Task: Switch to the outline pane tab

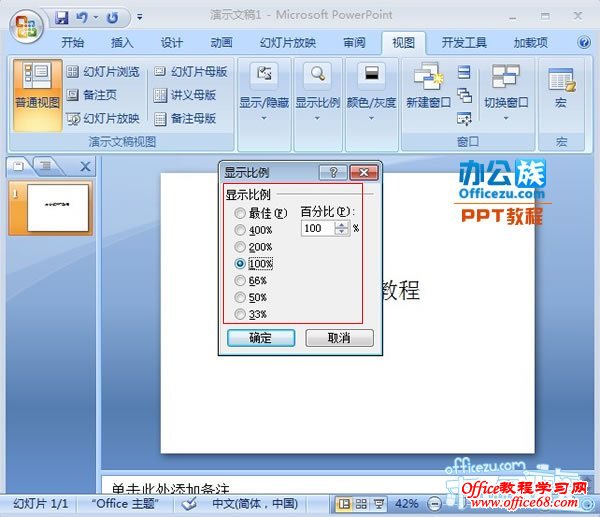Action: coord(46,166)
